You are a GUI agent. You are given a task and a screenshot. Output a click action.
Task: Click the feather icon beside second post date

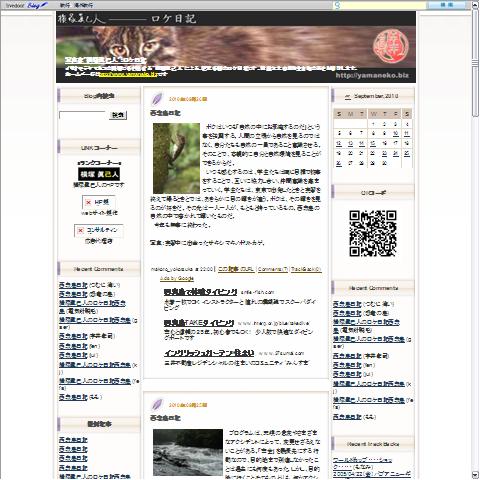[157, 405]
